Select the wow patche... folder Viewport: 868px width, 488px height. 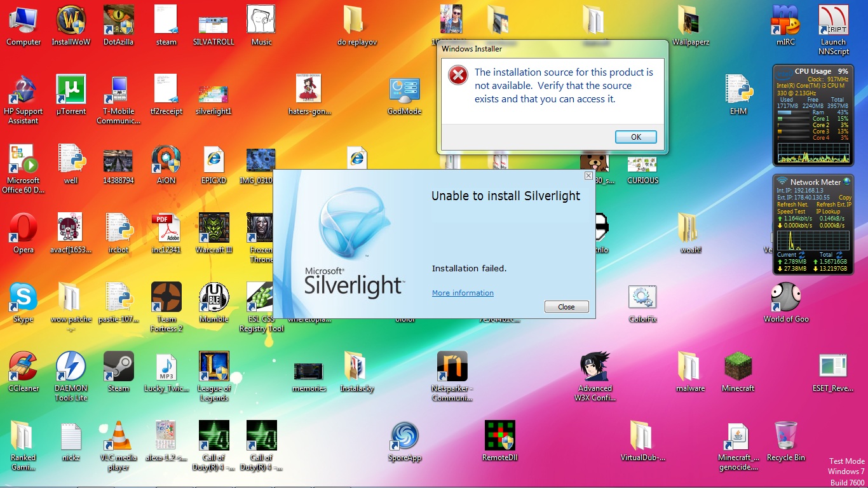click(71, 307)
